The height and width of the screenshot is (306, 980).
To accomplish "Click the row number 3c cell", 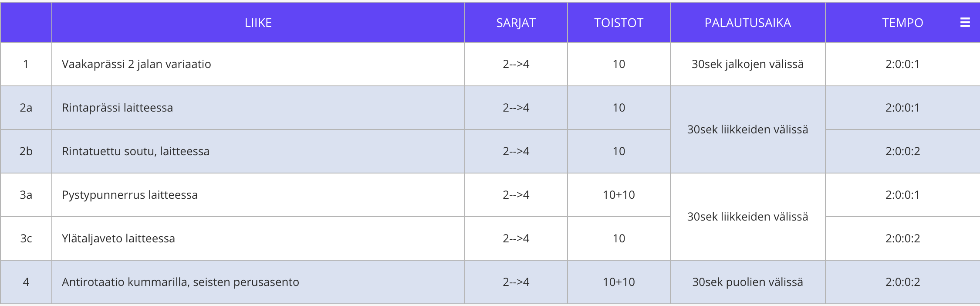I will pyautogui.click(x=26, y=238).
